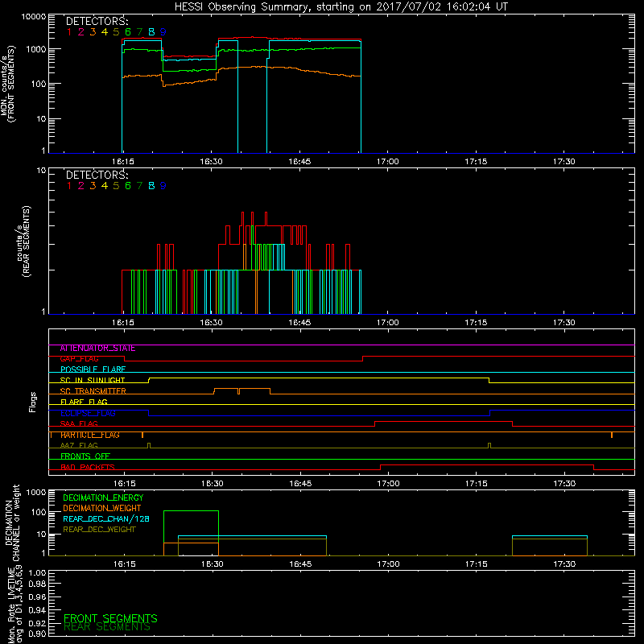Click the HESSI Observing Summary title text
The height and width of the screenshot is (644, 644).
coord(341,6)
